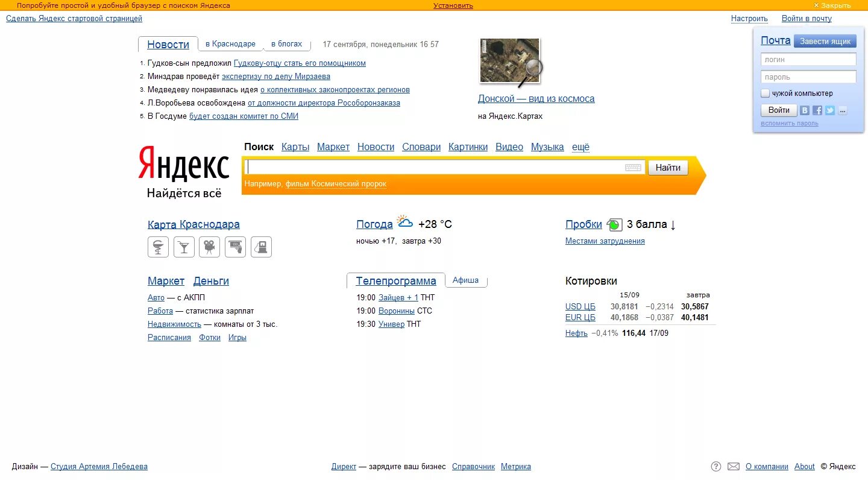Click the 'вспомнить пароль' link
The width and height of the screenshot is (868, 480).
(790, 123)
